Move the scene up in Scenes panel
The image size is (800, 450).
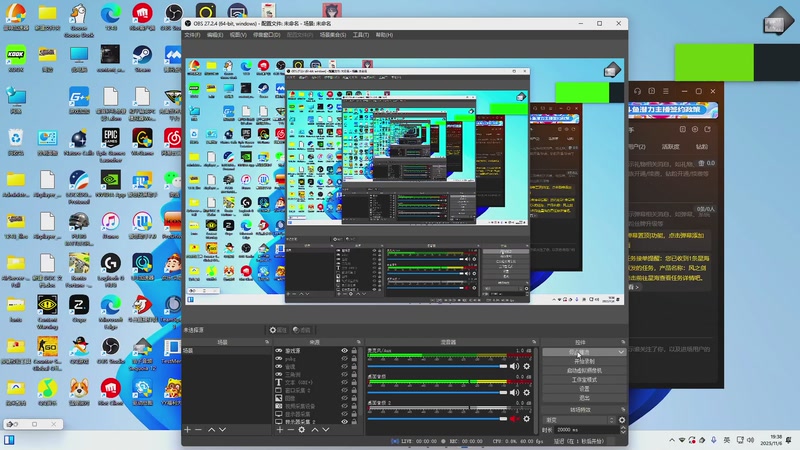[x=212, y=430]
